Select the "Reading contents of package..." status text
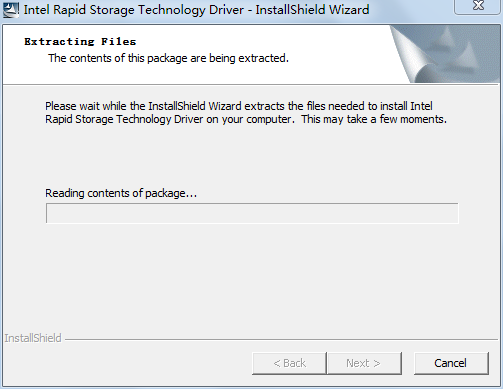 (121, 193)
